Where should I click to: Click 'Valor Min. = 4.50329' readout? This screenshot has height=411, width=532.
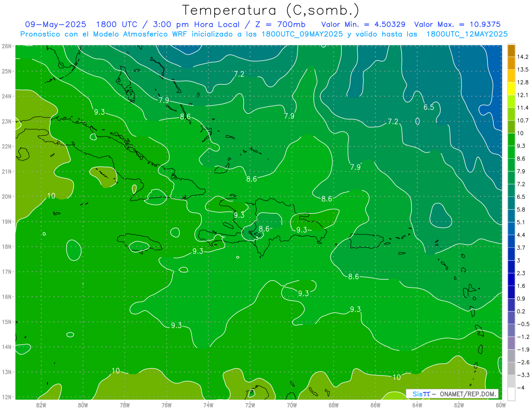click(363, 24)
